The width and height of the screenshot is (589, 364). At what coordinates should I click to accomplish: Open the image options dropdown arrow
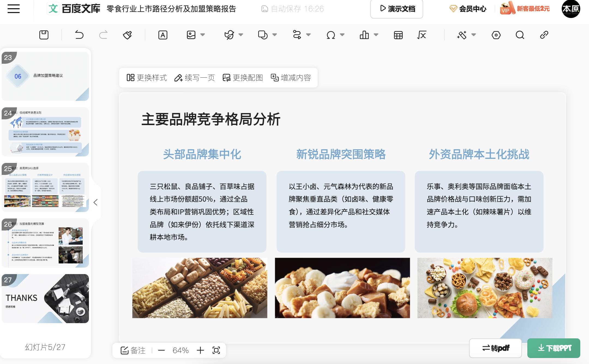203,35
